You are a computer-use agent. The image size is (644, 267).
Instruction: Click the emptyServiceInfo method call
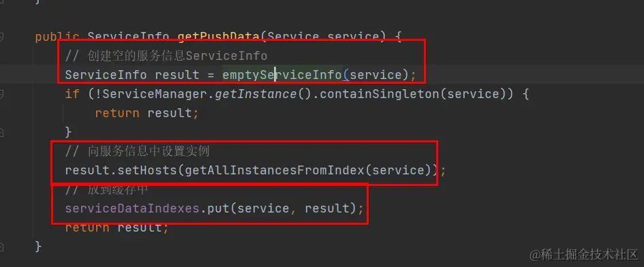(281, 75)
